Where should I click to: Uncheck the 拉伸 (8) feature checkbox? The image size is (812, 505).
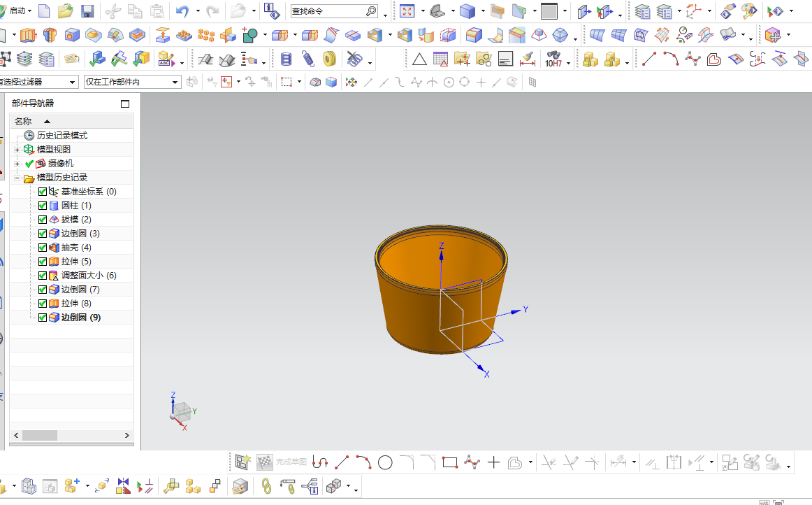pos(43,304)
